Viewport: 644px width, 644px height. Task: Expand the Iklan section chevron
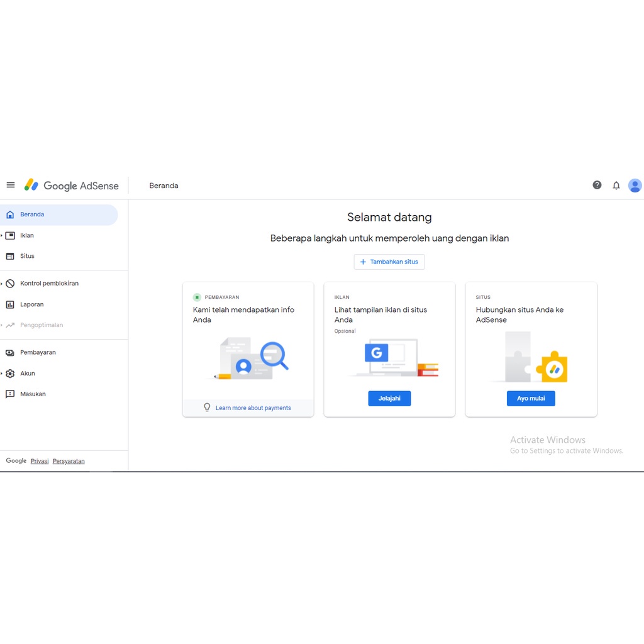2,235
